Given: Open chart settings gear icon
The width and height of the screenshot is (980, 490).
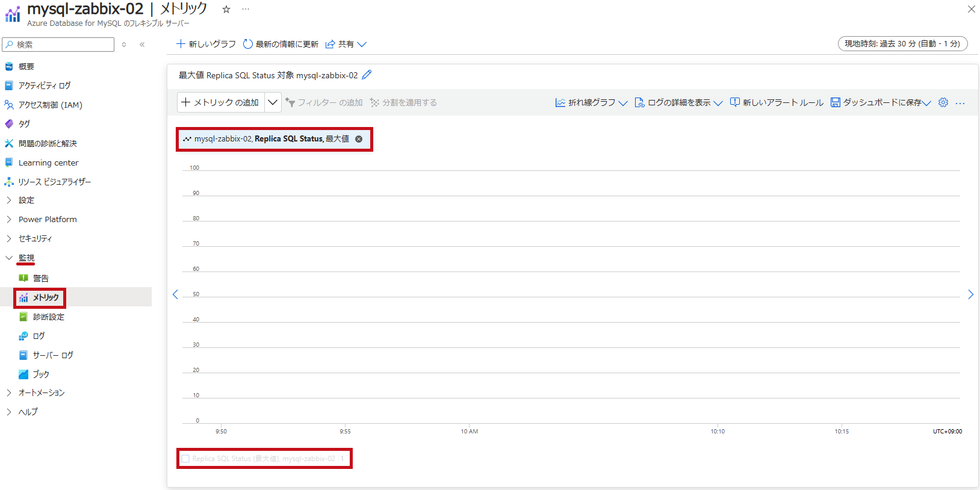Looking at the screenshot, I should [943, 102].
